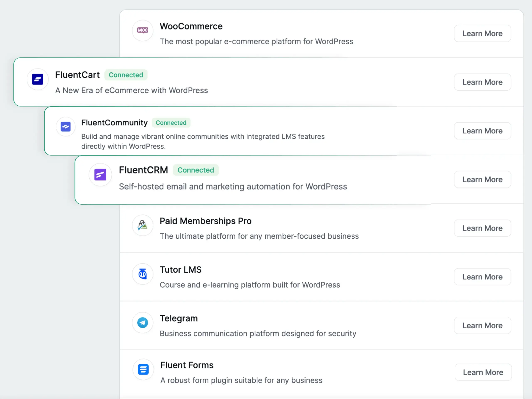Click 'Course and e-learning platform' description
Viewport: 532px width, 399px height.
click(250, 285)
